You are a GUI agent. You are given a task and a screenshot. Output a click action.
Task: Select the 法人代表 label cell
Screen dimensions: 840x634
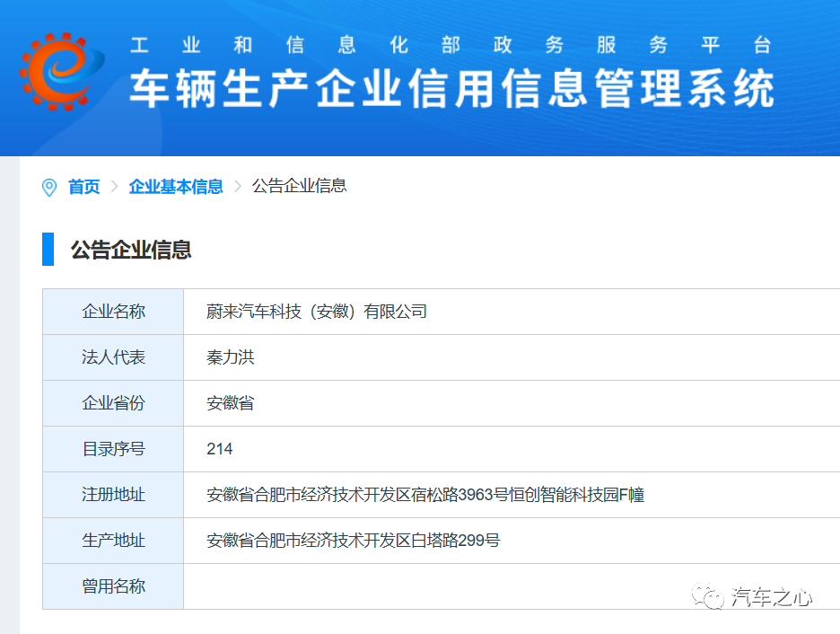click(113, 357)
